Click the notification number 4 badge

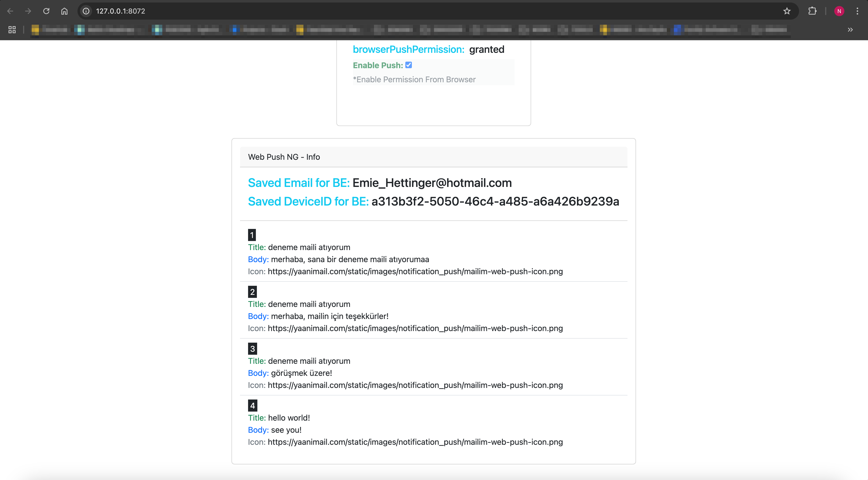[252, 406]
